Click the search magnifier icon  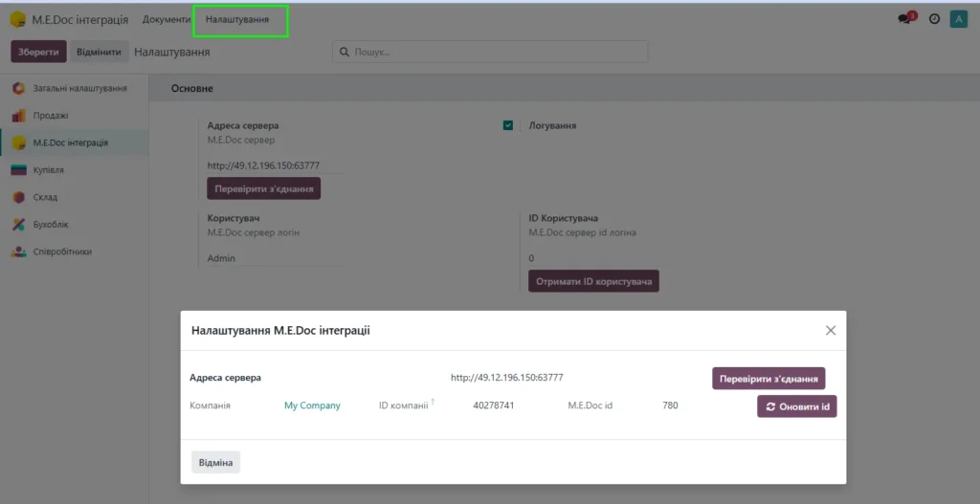(344, 52)
